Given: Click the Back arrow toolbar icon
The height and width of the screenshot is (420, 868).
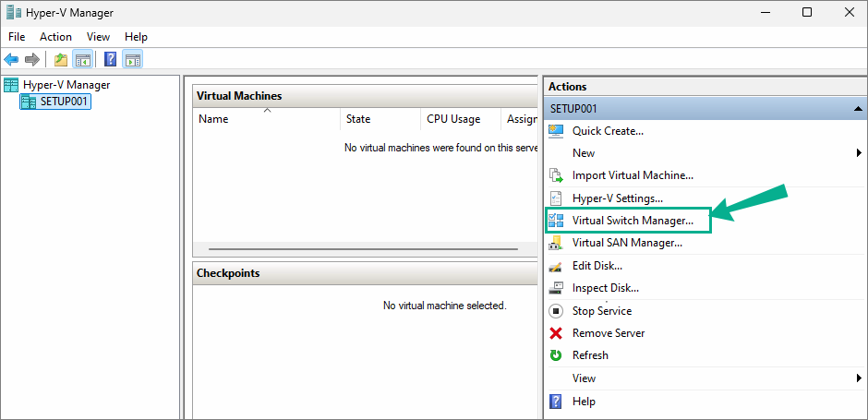Looking at the screenshot, I should point(11,59).
